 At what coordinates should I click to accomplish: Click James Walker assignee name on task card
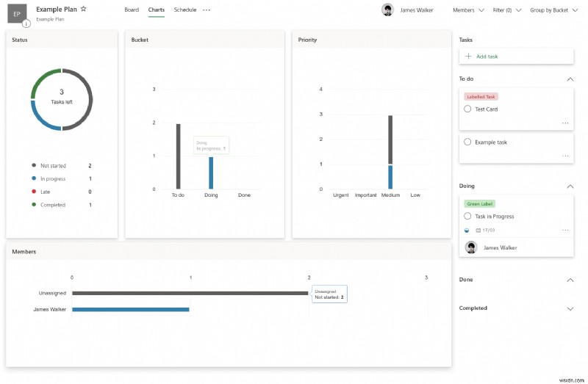tap(501, 247)
